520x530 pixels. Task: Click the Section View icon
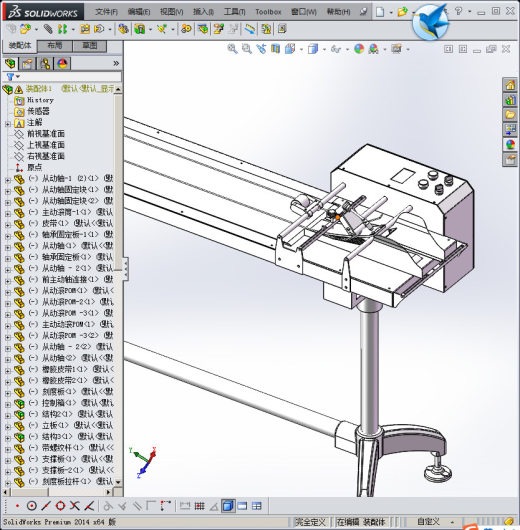pyautogui.click(x=276, y=49)
